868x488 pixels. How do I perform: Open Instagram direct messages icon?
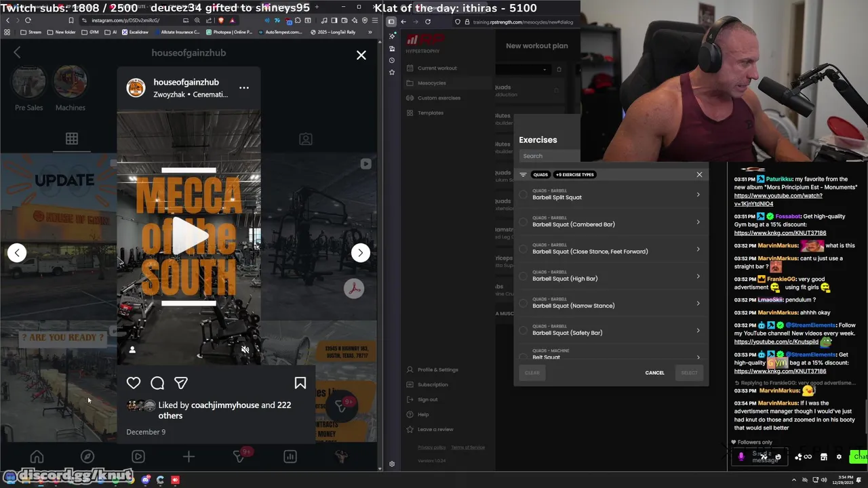pyautogui.click(x=239, y=457)
